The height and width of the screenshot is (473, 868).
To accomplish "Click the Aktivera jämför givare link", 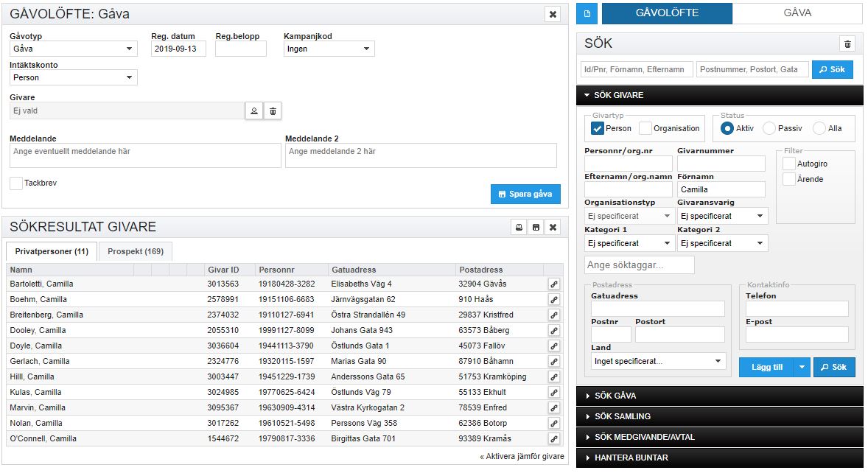I will point(522,457).
